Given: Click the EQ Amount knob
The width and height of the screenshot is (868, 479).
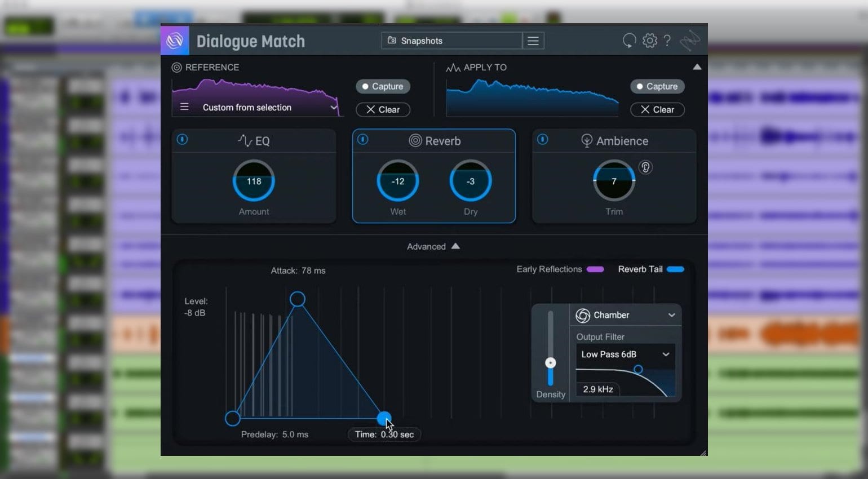Looking at the screenshot, I should [x=254, y=181].
